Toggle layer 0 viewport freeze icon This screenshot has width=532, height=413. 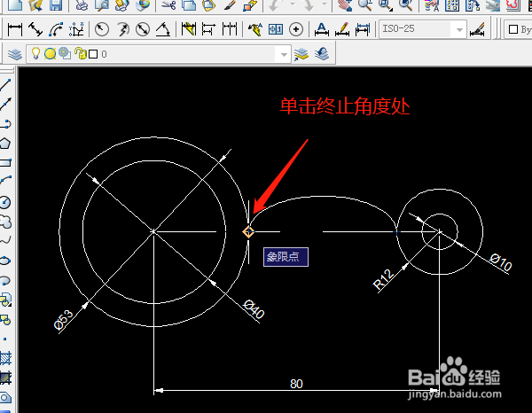pos(65,53)
